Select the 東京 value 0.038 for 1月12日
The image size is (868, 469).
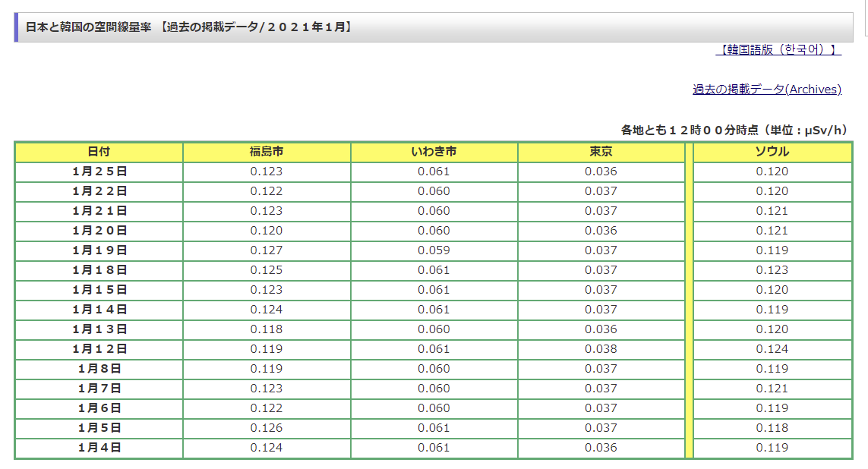[x=601, y=349]
